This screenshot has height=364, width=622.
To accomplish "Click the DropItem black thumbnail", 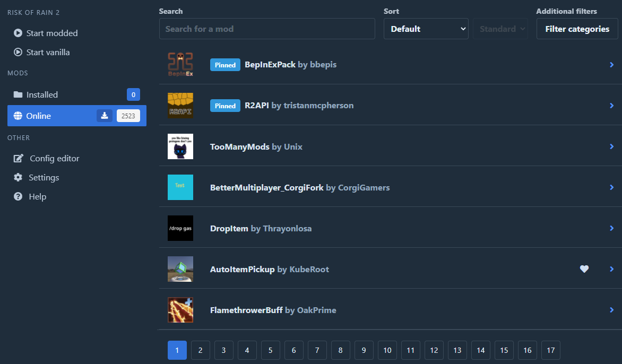I will coord(180,228).
